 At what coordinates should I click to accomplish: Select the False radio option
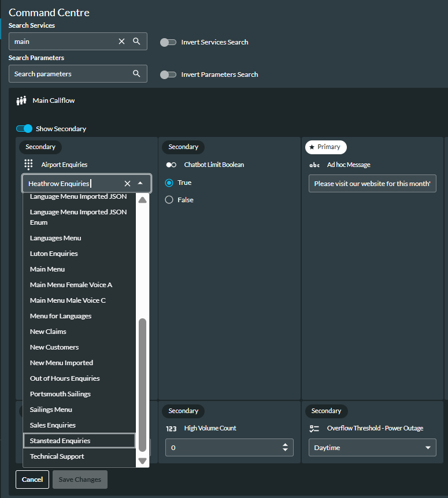click(169, 200)
